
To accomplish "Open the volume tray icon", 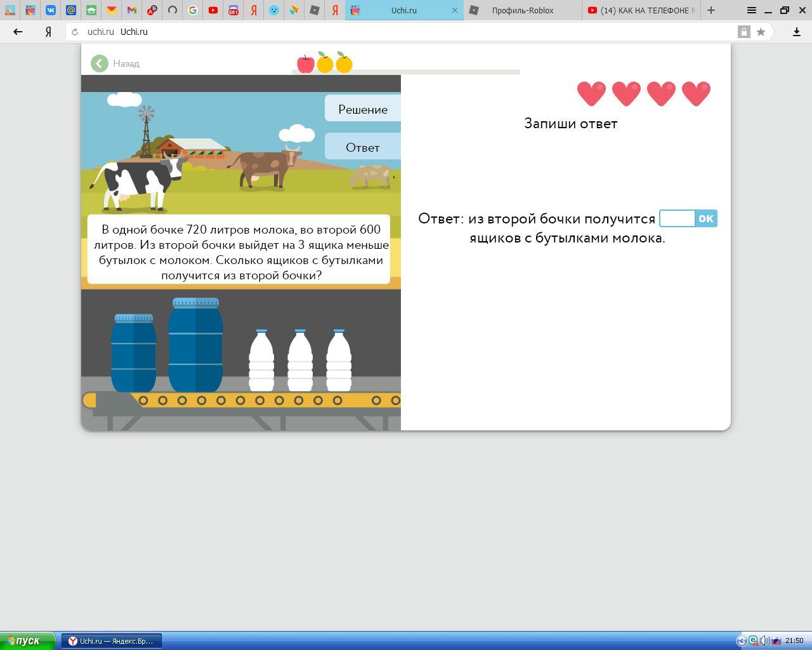I will [764, 640].
